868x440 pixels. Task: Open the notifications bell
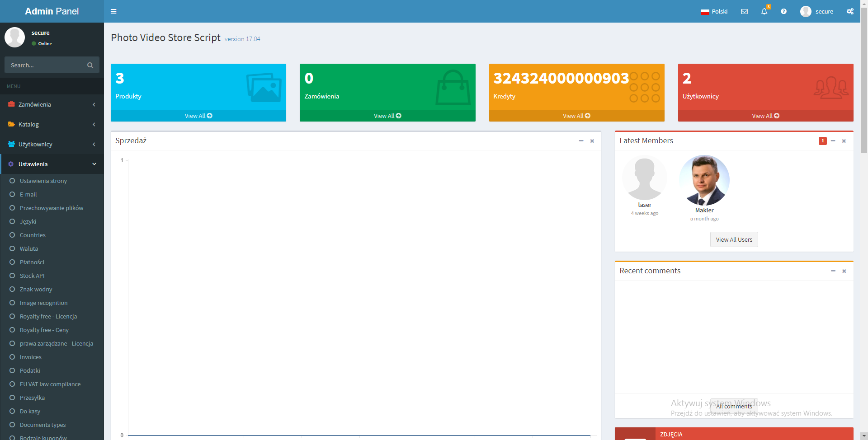tap(764, 11)
